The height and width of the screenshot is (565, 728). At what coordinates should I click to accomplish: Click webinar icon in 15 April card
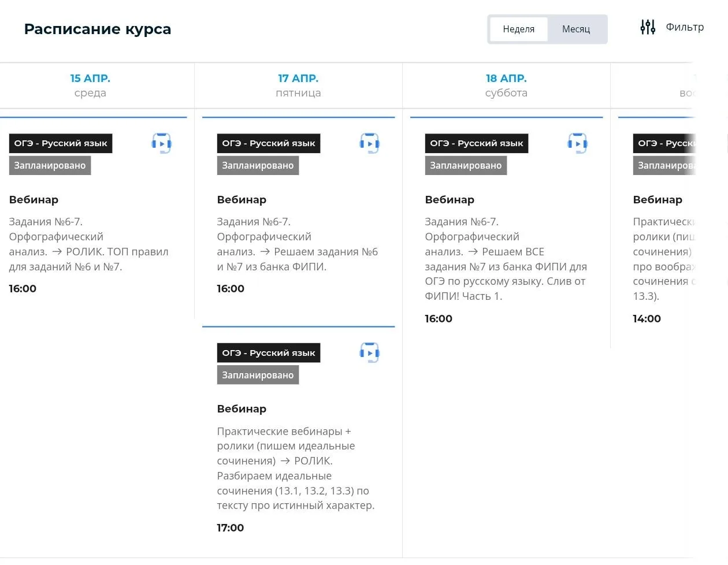(161, 143)
